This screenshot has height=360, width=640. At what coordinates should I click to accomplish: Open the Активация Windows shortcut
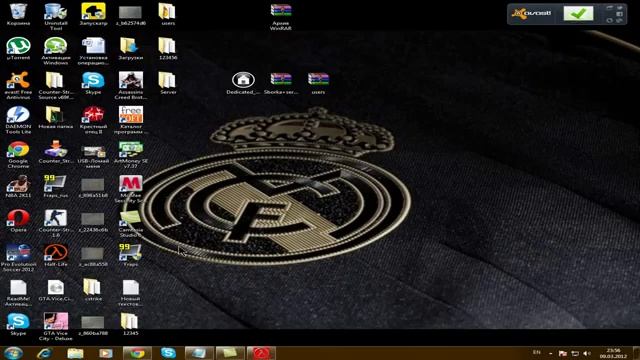[56, 46]
